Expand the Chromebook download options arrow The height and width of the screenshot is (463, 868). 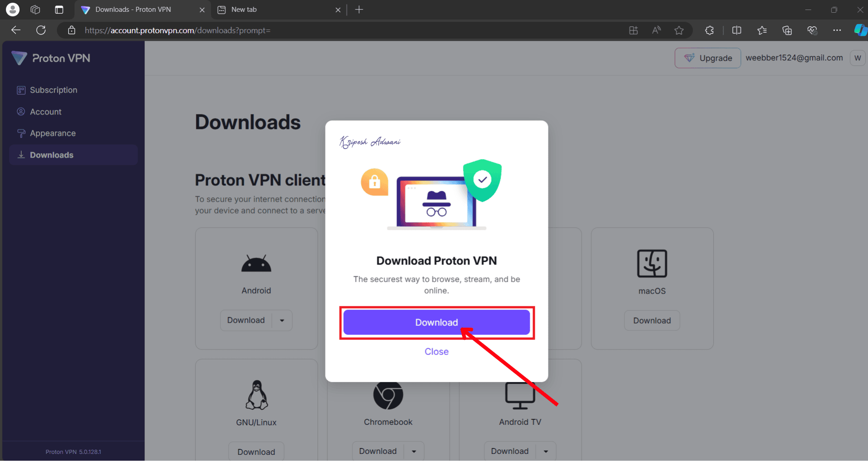(x=414, y=452)
